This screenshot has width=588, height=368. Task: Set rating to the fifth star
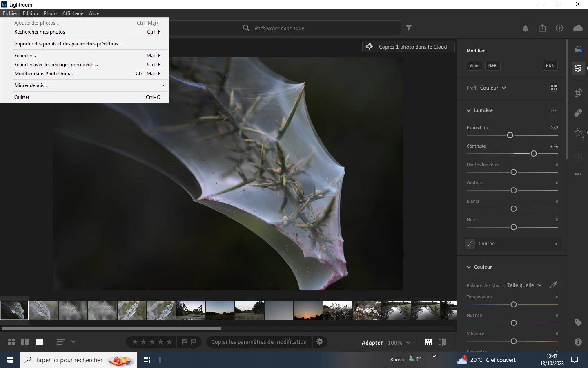[169, 342]
